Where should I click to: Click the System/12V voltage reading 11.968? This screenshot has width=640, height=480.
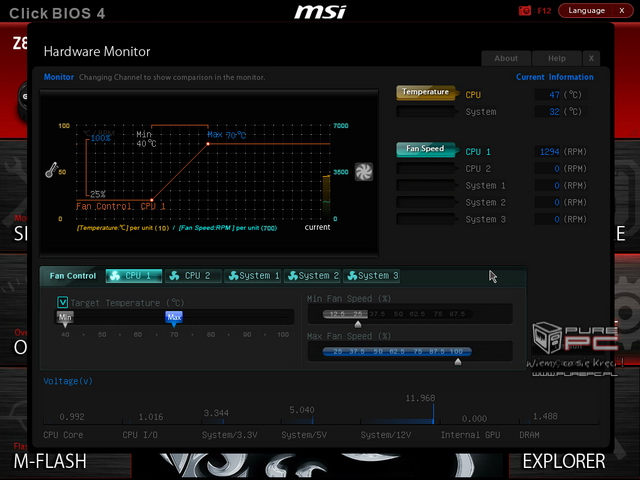(x=420, y=398)
